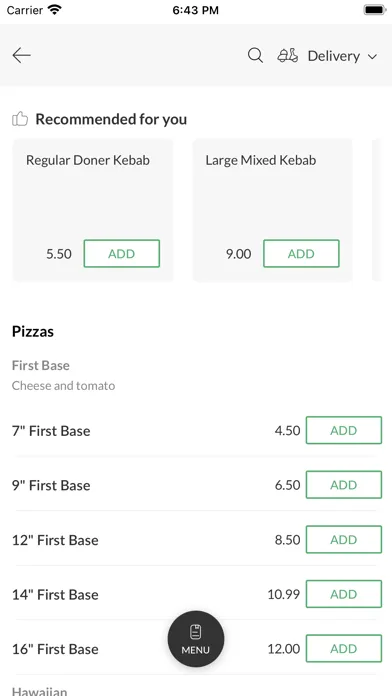Image resolution: width=392 pixels, height=696 pixels.
Task: Open the Regular Doner Kebab card
Action: tap(93, 210)
